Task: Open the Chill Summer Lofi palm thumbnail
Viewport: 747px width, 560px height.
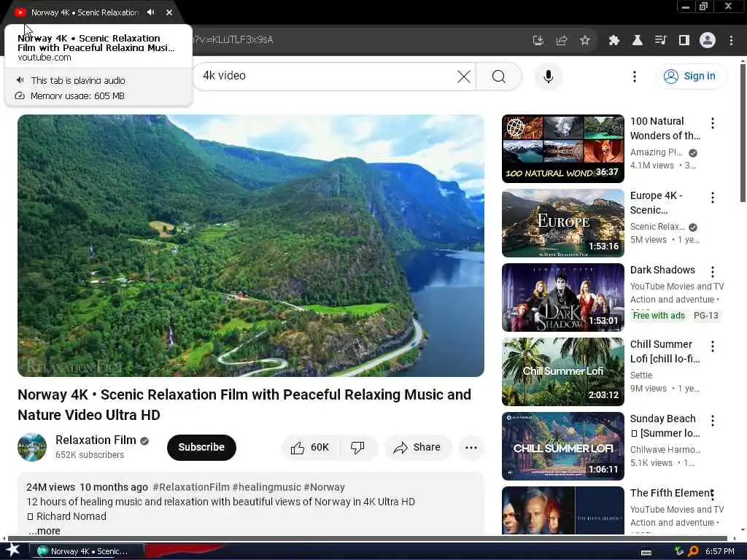Action: (562, 371)
